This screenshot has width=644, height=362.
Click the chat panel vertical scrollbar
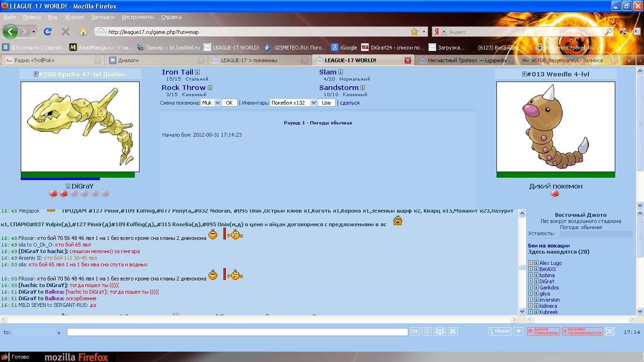click(x=522, y=262)
